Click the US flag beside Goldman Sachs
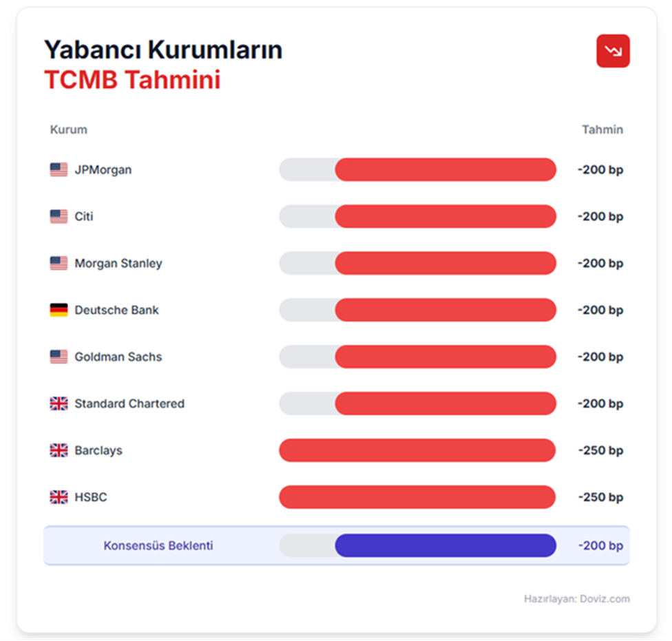Viewport: 672px width, 641px height. (x=59, y=357)
